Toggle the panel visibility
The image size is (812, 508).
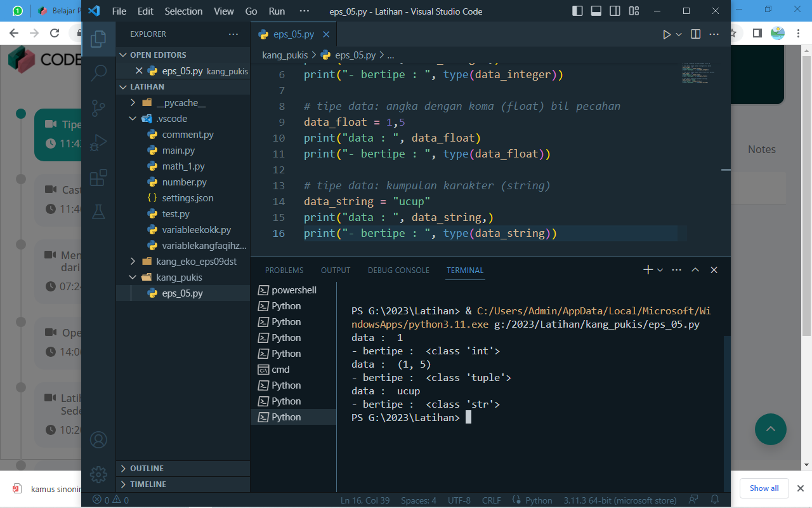[x=596, y=11]
